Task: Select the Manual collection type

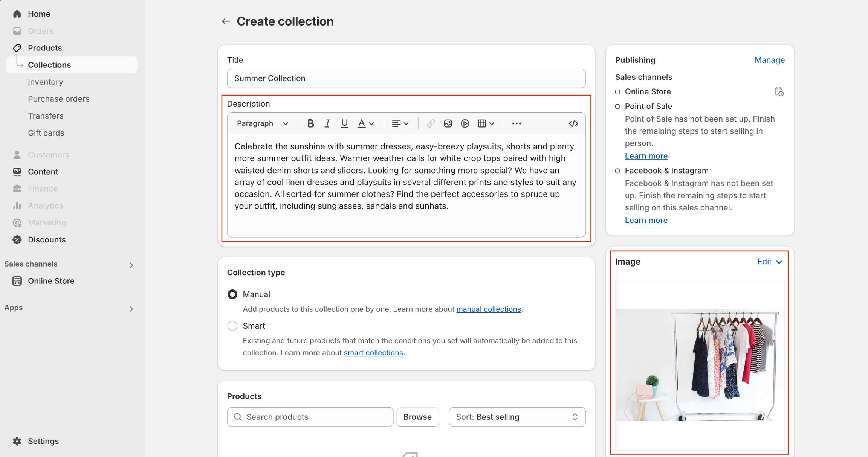Action: click(x=232, y=294)
